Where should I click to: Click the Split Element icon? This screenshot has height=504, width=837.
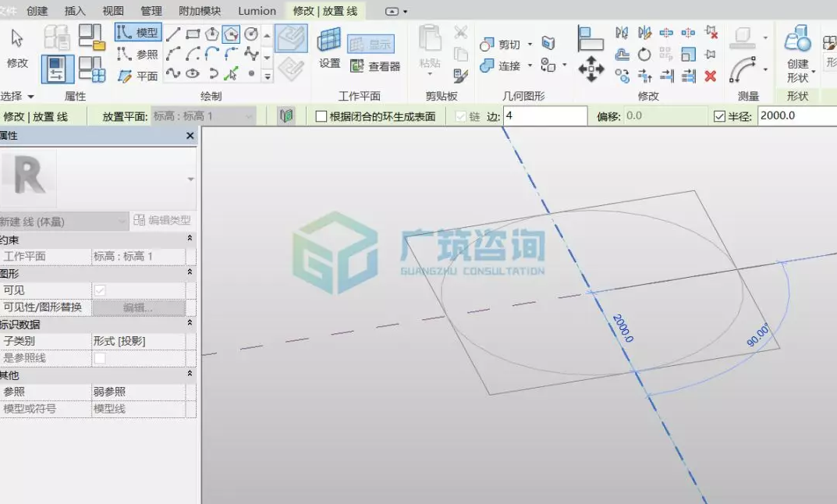[666, 33]
